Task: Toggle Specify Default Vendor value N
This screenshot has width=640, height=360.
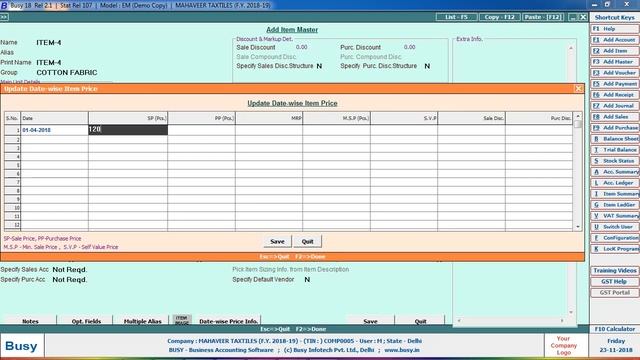Action: [x=307, y=280]
